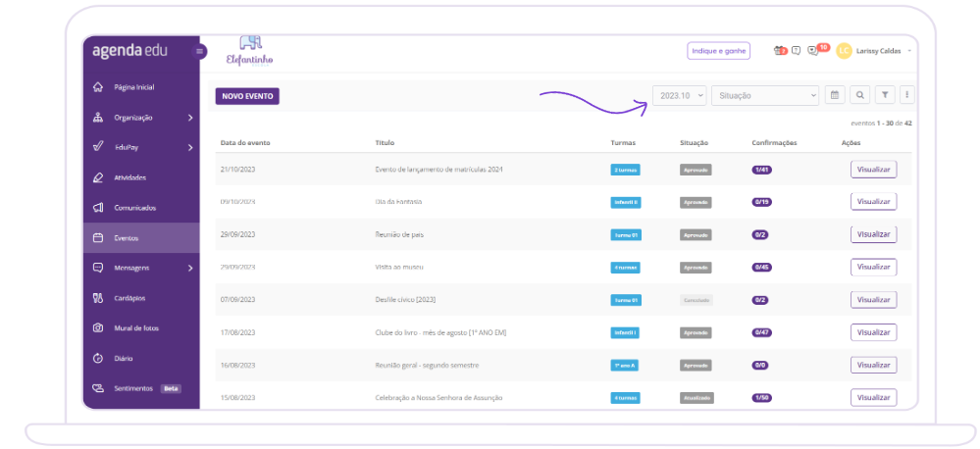Click the 0/47 confirmations badge
The width and height of the screenshot is (980, 449).
pyautogui.click(x=761, y=332)
